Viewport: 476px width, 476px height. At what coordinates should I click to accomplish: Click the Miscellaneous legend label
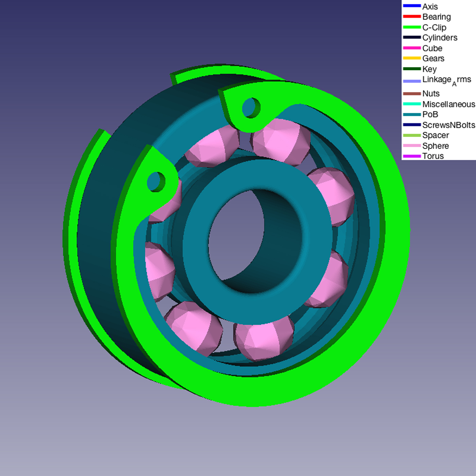pos(448,104)
